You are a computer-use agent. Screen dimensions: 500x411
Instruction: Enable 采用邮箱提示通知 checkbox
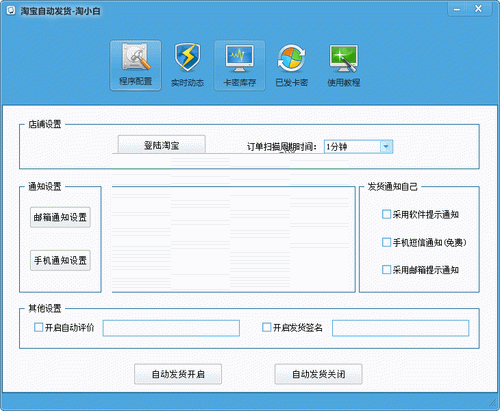(x=386, y=269)
